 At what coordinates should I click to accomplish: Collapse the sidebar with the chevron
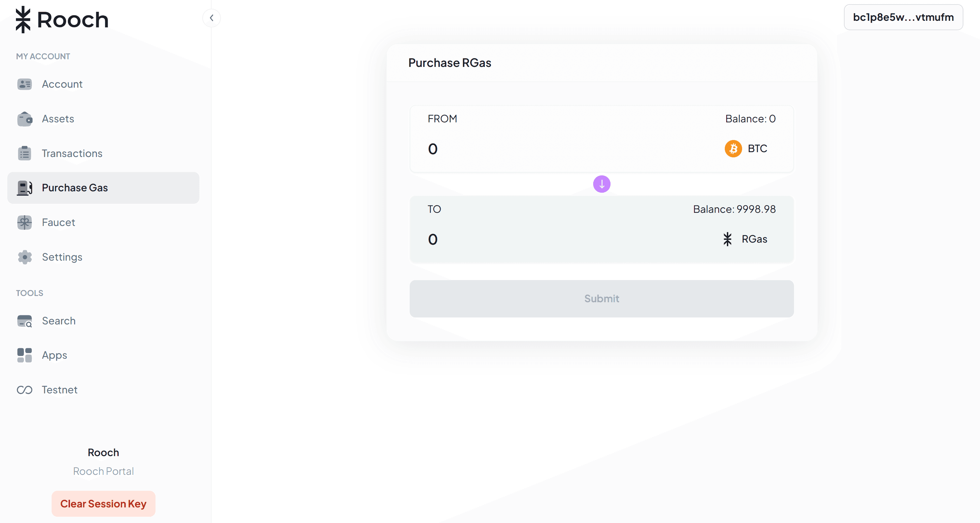212,18
